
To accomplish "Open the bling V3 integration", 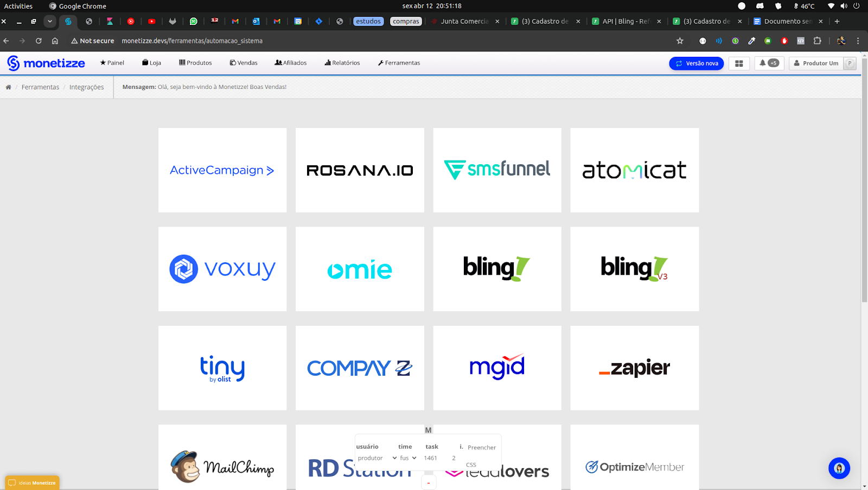I will click(x=635, y=269).
